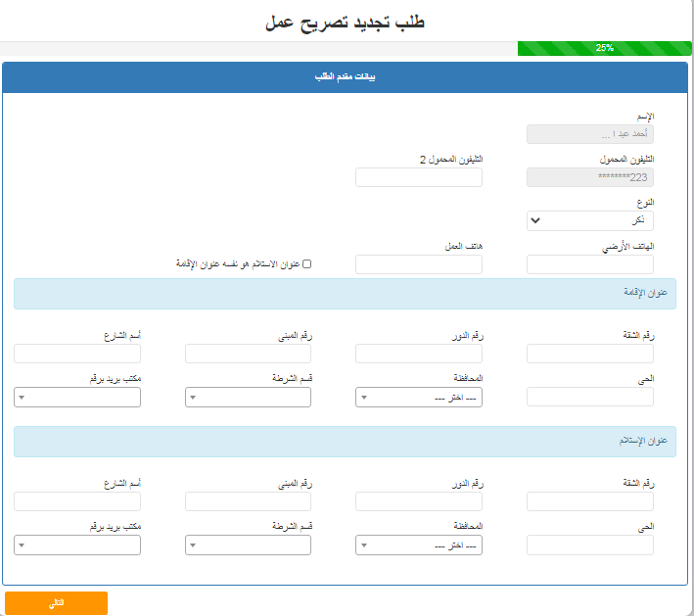The width and height of the screenshot is (694, 616).
Task: Click the residence address رقم الشقة field
Action: tap(589, 354)
